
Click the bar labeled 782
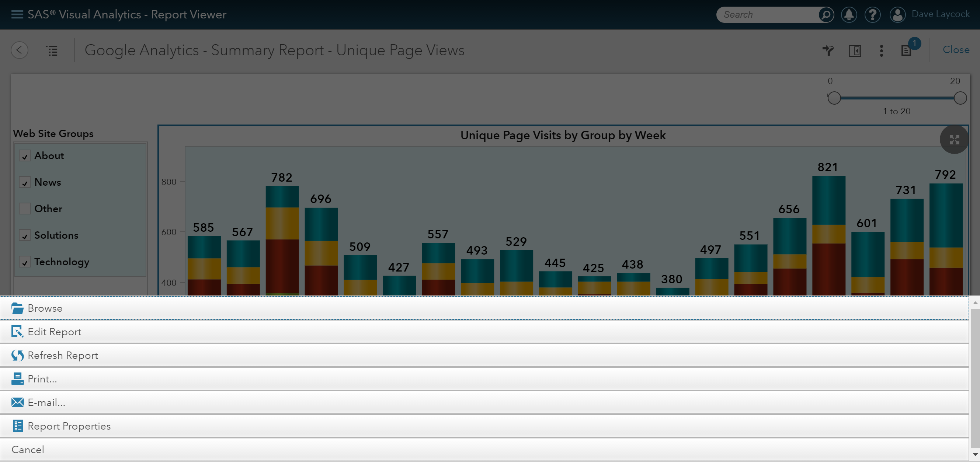(x=282, y=240)
